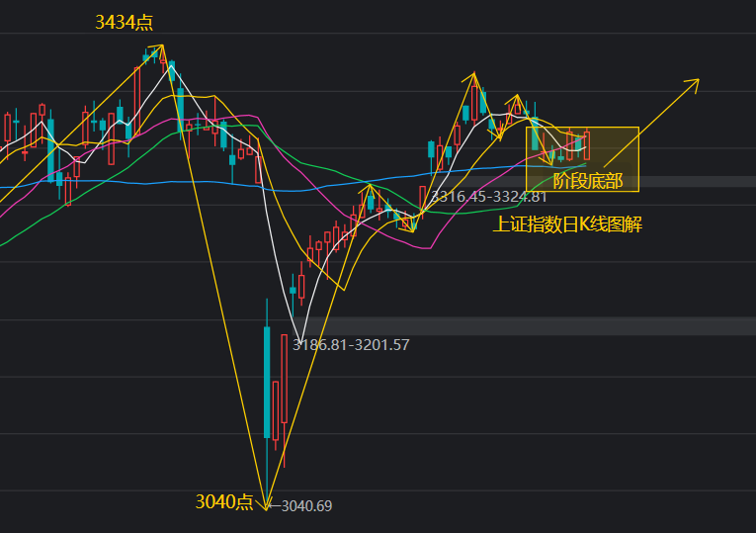The image size is (756, 533).
Task: Click the grey gap band beside 3186.81-3201.57
Action: tap(526, 326)
